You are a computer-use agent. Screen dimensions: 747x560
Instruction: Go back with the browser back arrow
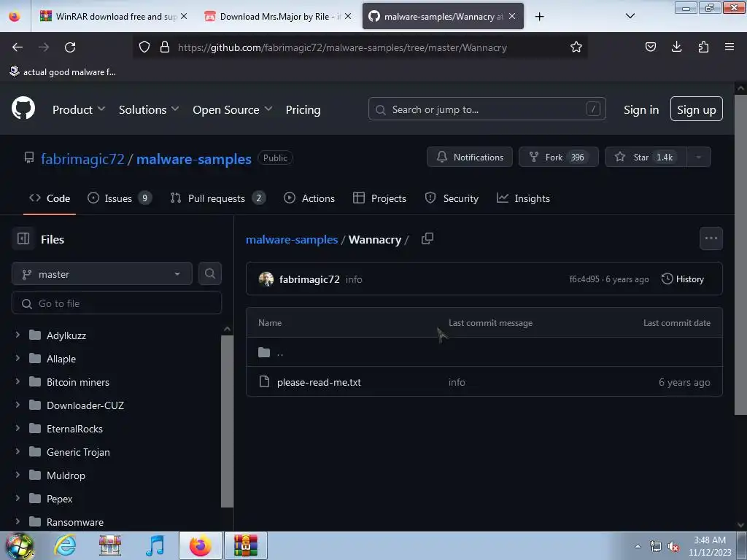click(18, 47)
